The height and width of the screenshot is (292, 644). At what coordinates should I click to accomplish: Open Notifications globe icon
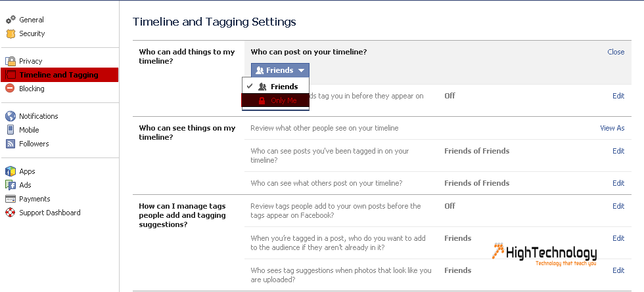[x=11, y=116]
